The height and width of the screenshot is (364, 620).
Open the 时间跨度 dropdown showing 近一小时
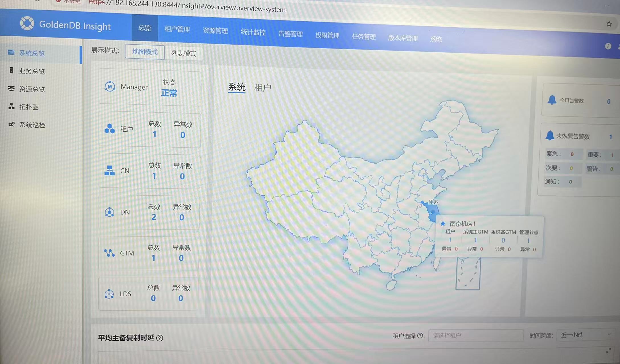585,335
